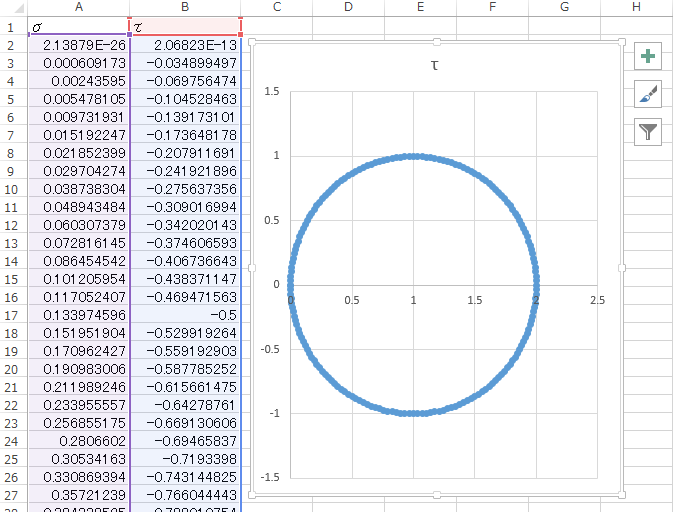Select column H header
The height and width of the screenshot is (512, 673).
tap(637, 7)
